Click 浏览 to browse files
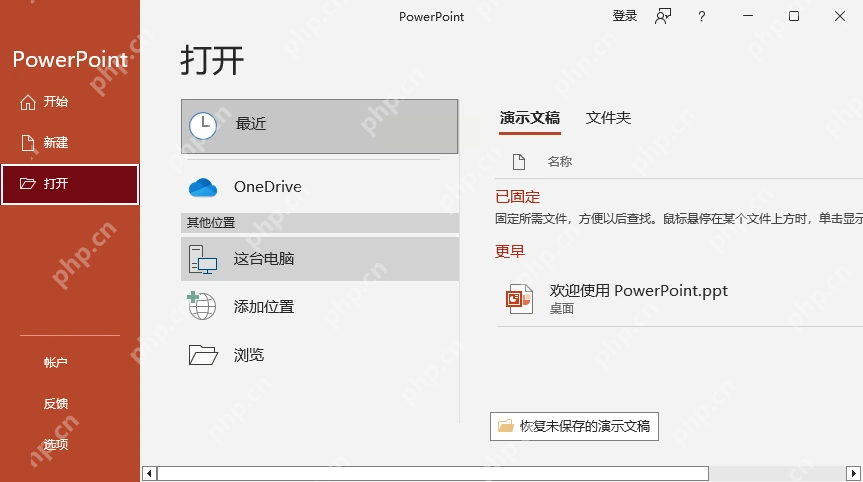This screenshot has width=863, height=482. pos(319,355)
